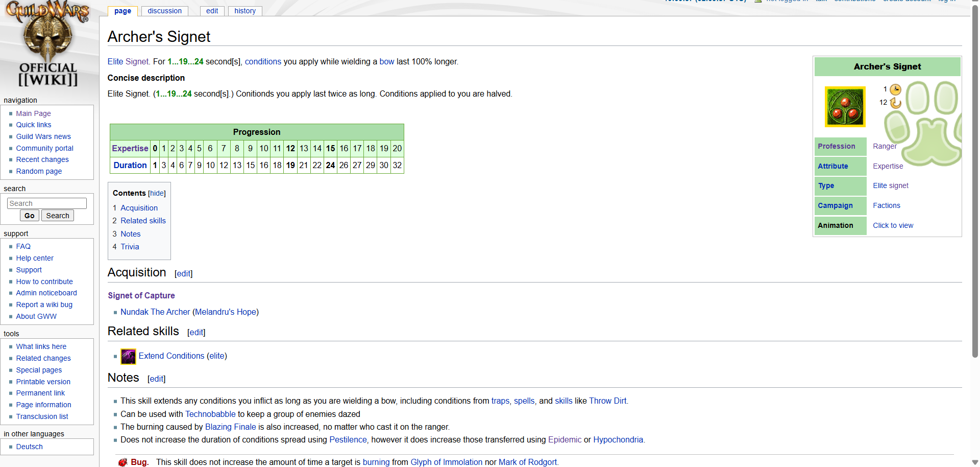Open Glyph of Immolation link
The height and width of the screenshot is (467, 980).
tap(447, 462)
